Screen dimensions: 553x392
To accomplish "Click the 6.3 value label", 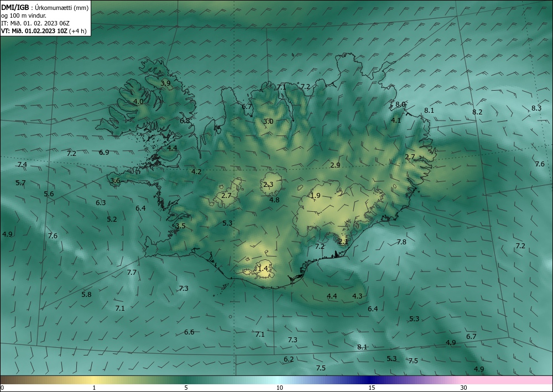I will click(x=101, y=203).
